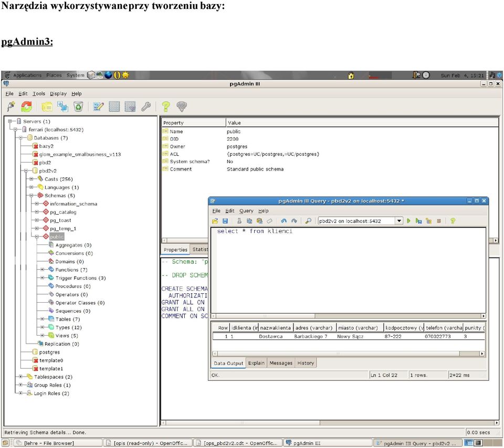This screenshot has height=448, width=504.
Task: Open the Display menu in pgAdmin III
Action: (58, 93)
